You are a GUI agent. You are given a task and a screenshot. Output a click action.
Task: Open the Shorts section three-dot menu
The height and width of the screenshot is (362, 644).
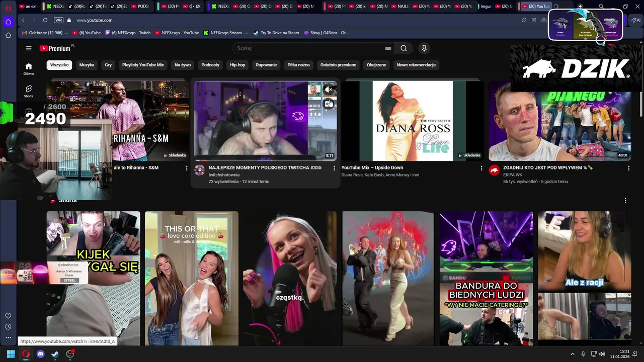click(x=625, y=201)
